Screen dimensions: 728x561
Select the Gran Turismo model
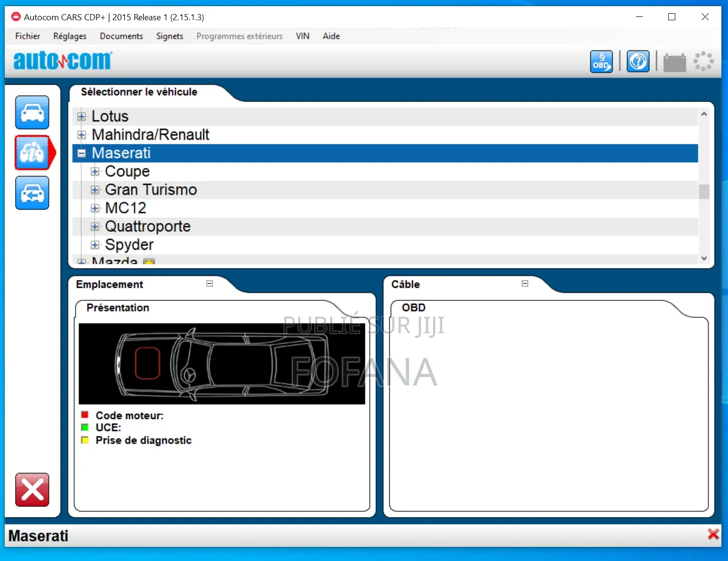pos(151,190)
